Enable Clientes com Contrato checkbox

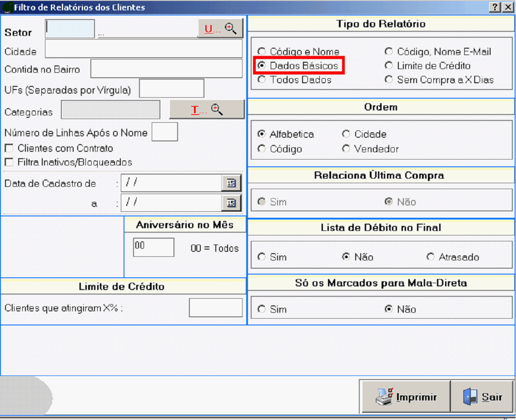pos(9,148)
